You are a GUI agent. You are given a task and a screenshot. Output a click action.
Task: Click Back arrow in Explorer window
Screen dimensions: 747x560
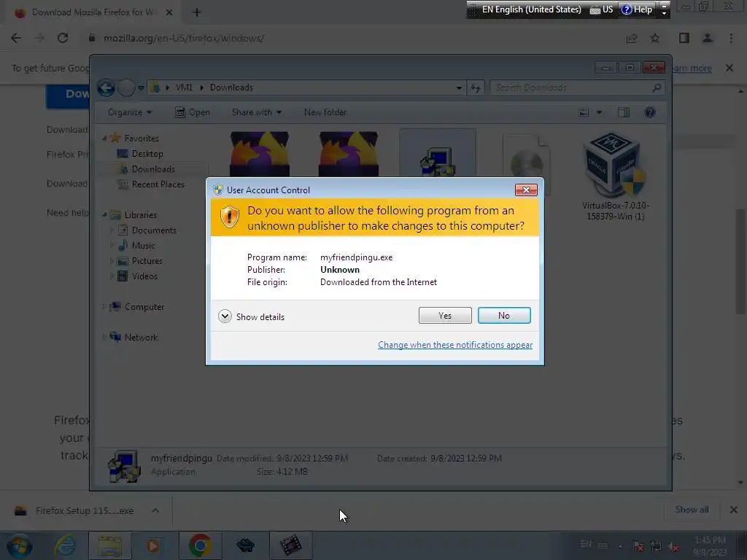click(107, 87)
